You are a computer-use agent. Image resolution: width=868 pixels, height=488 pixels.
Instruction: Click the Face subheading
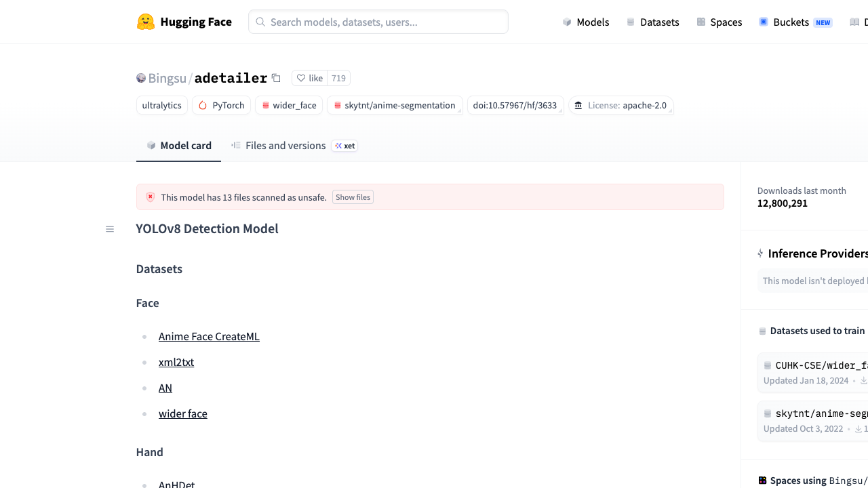pos(148,303)
